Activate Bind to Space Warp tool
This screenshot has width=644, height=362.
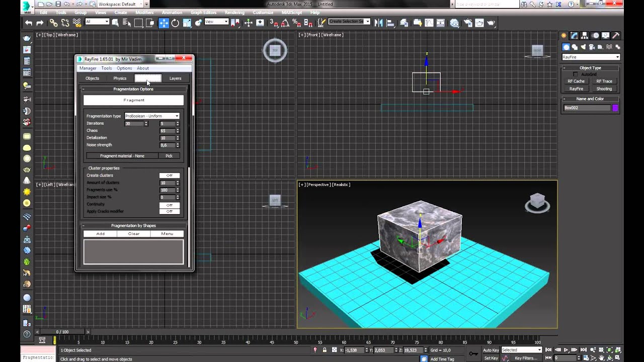[76, 23]
